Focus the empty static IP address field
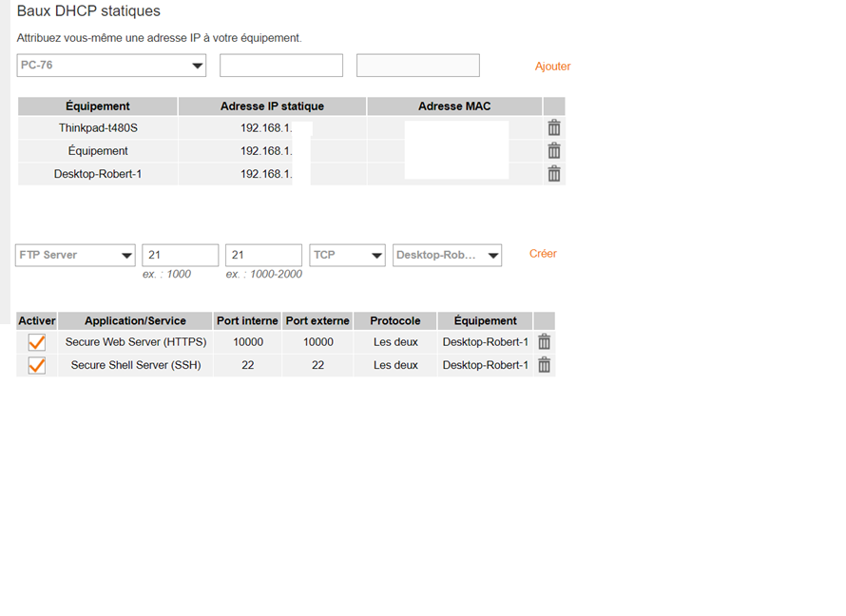This screenshot has width=846, height=616. click(281, 66)
